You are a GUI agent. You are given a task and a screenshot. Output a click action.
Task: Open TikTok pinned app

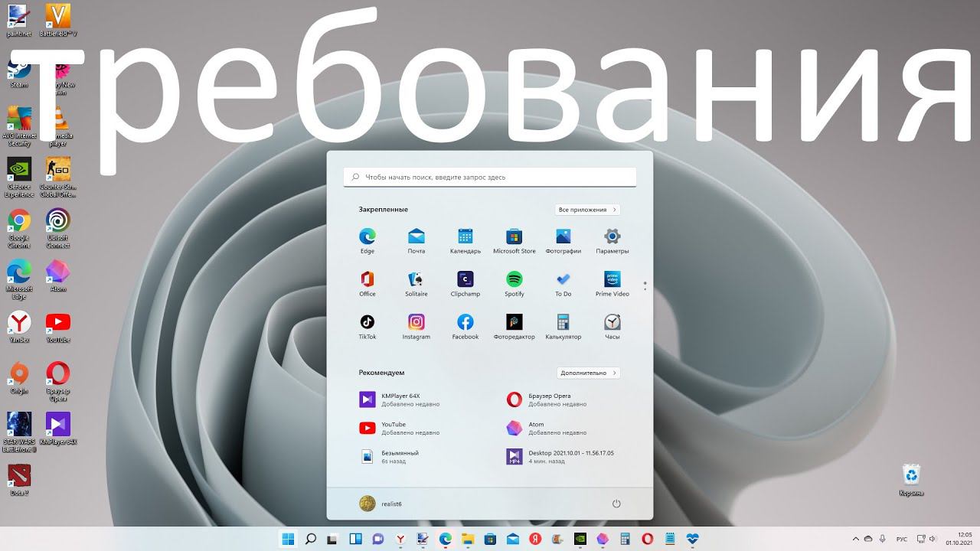tap(367, 326)
